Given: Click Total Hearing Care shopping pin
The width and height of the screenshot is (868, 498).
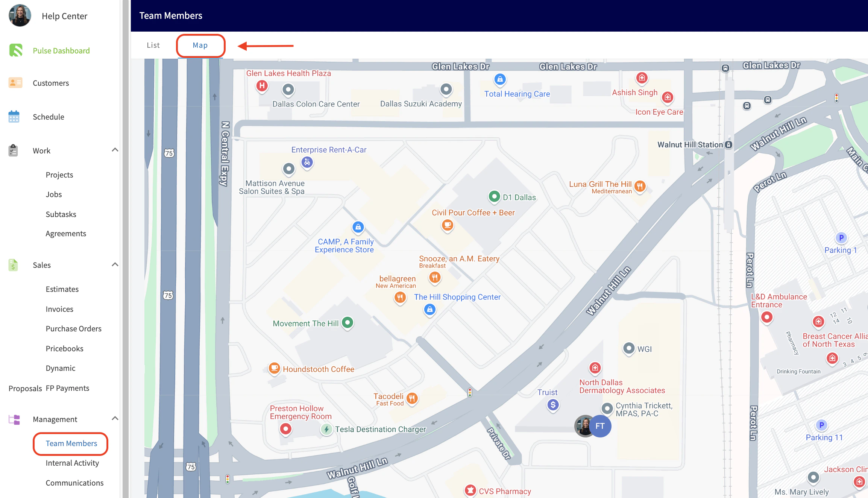Looking at the screenshot, I should 500,80.
